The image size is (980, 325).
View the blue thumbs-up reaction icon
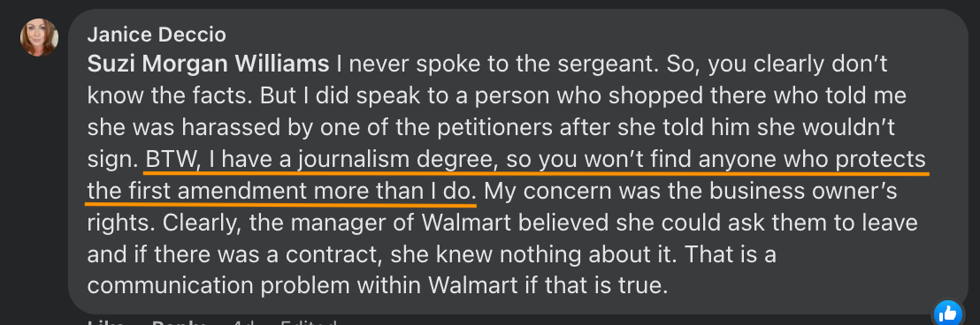[948, 314]
